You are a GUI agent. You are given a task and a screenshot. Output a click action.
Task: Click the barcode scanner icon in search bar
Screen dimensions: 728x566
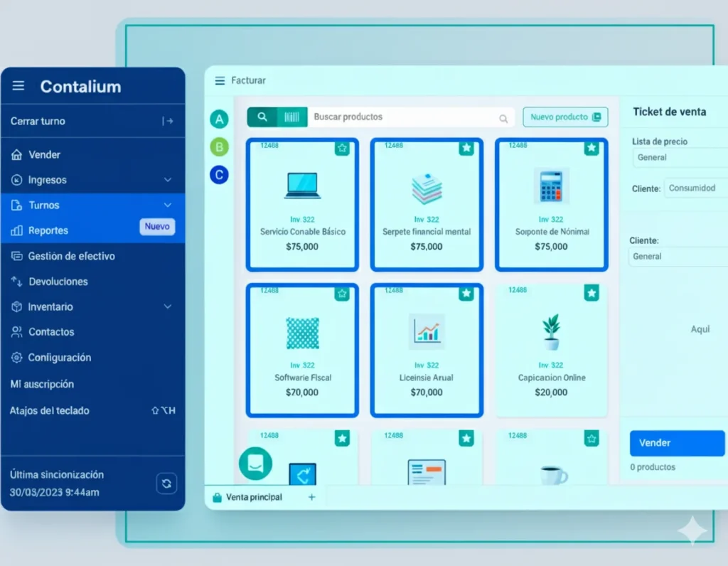pyautogui.click(x=292, y=117)
